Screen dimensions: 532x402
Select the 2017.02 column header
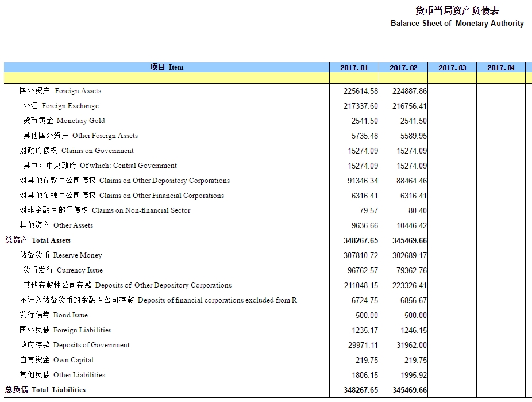(x=403, y=68)
